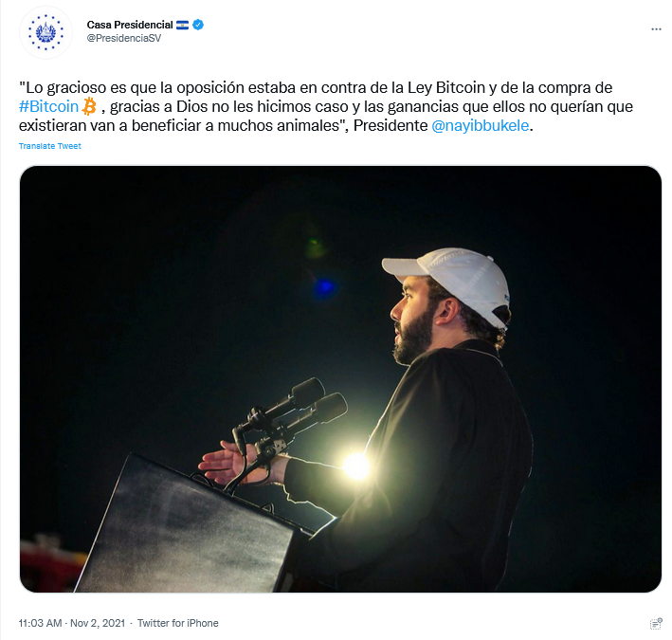Screen dimensions: 672x640
Task: Open the attached tweet photo
Action: coord(340,379)
